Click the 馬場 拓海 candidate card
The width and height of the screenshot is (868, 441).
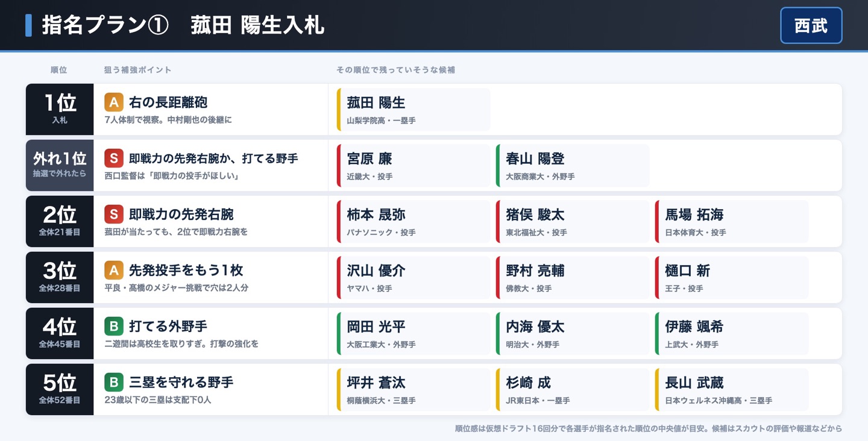732,222
